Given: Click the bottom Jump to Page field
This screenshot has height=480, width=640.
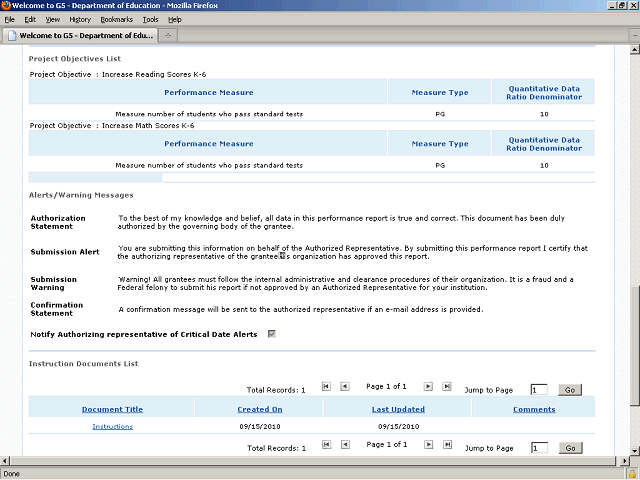Looking at the screenshot, I should (539, 448).
